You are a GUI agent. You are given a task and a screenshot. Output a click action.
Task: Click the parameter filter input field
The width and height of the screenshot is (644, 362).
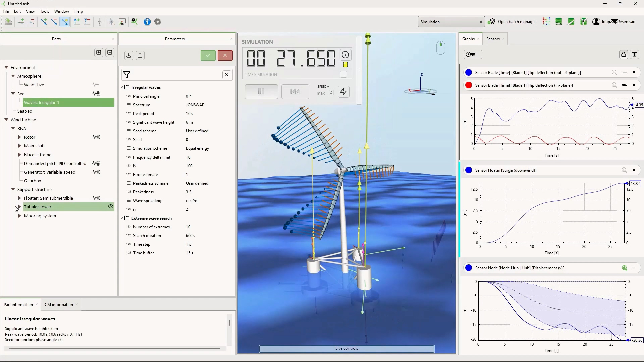point(176,75)
